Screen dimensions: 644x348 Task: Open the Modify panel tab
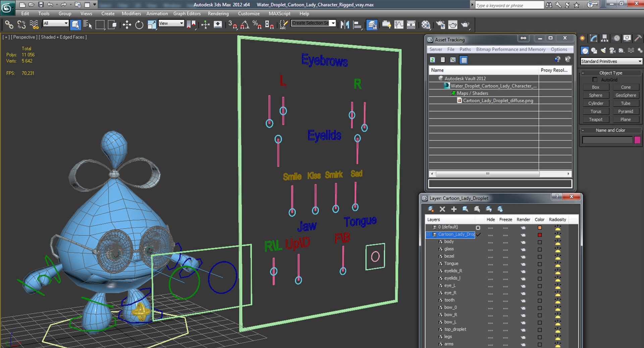pos(593,38)
